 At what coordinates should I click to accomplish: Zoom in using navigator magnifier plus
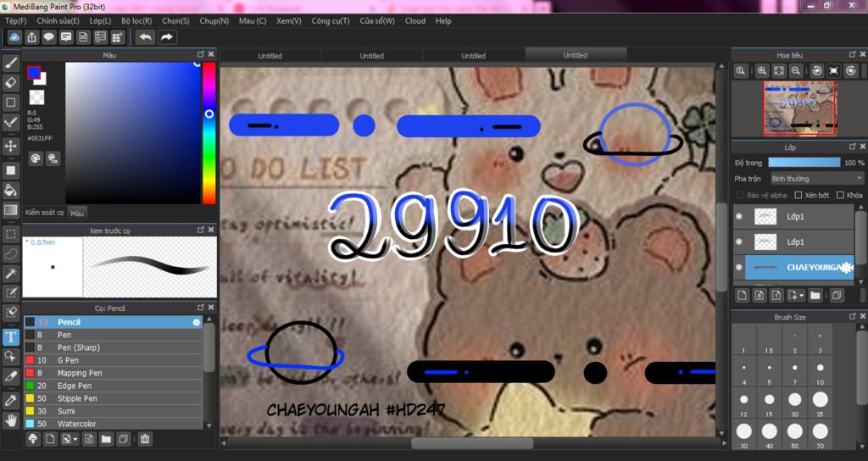click(x=762, y=70)
